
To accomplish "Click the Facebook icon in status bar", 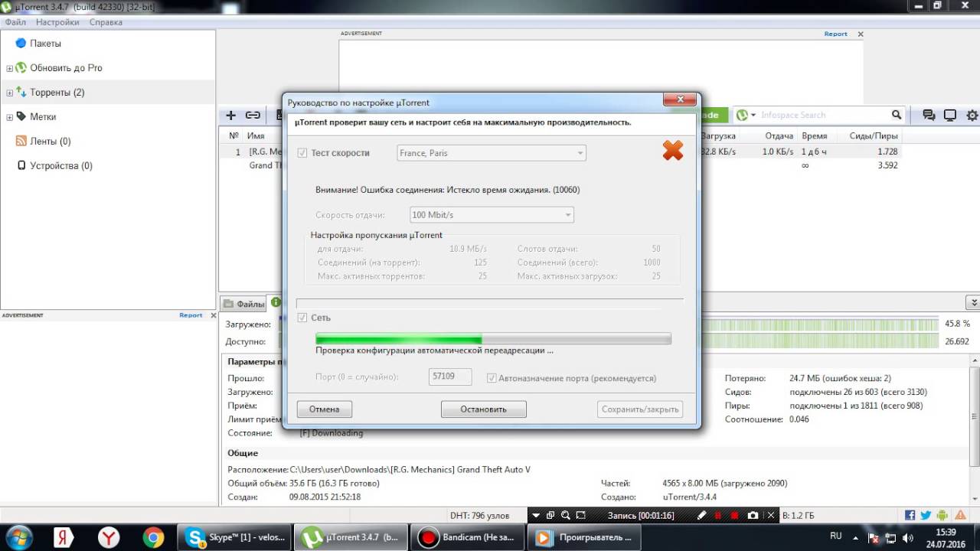I will point(910,516).
